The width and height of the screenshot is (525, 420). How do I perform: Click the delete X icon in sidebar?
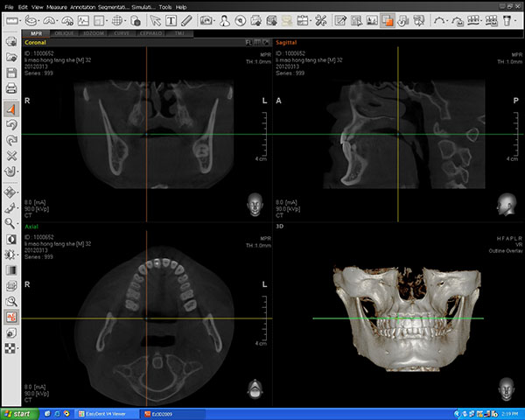pos(11,156)
